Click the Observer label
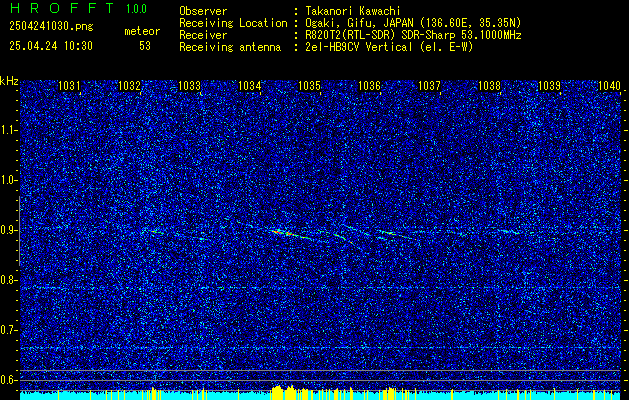The image size is (629, 400). coord(203,11)
